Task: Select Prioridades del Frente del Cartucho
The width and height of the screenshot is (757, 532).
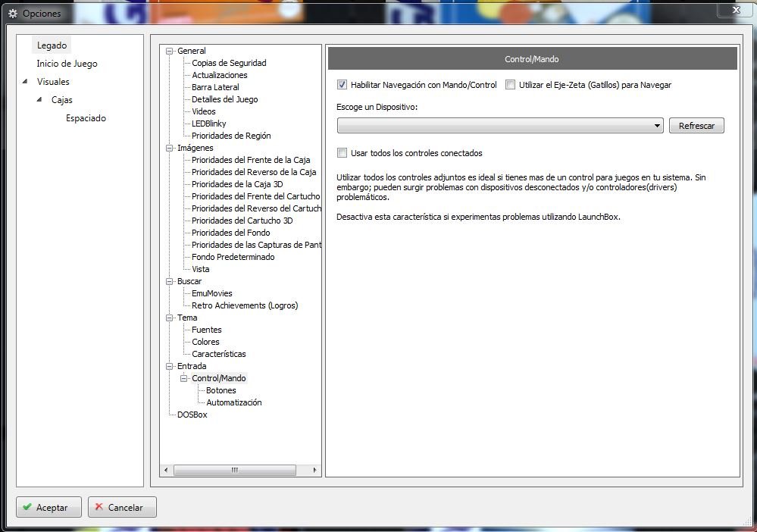Action: click(x=256, y=196)
